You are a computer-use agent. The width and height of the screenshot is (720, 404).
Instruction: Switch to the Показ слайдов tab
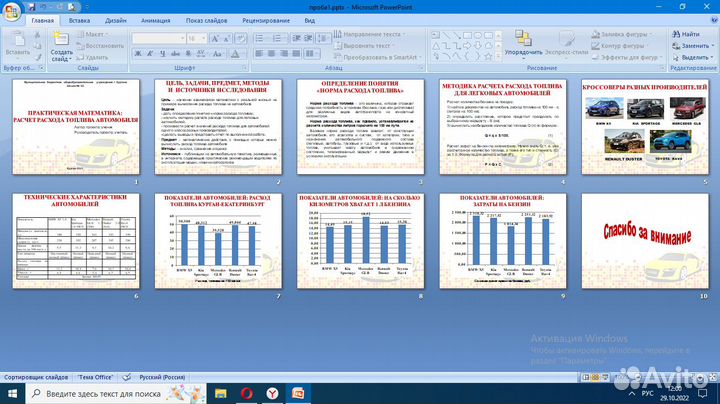tap(207, 21)
